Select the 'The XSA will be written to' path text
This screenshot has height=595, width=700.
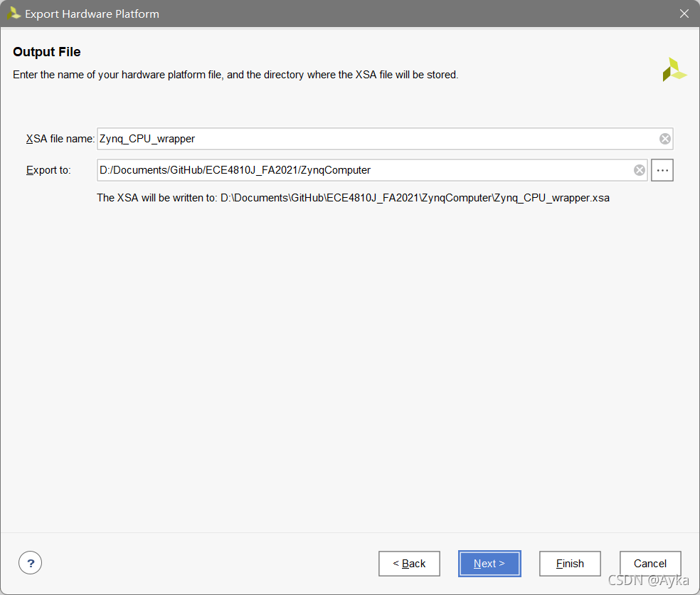point(353,198)
